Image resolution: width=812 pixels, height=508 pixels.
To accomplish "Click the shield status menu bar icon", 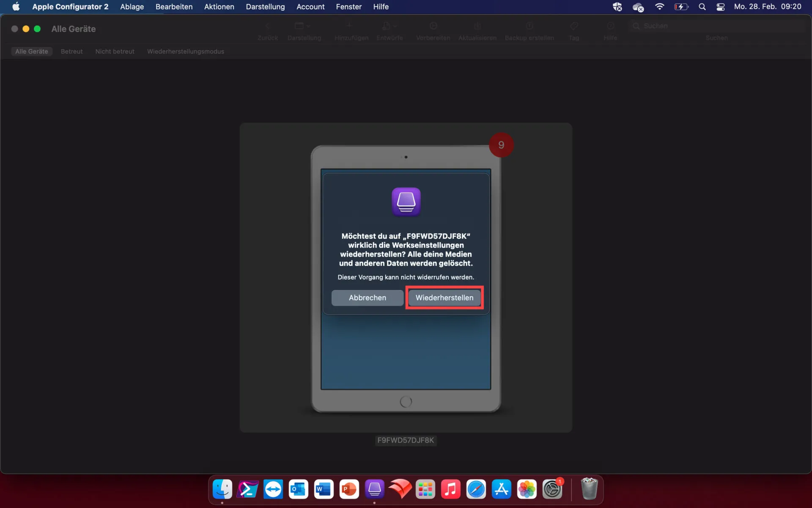I will coord(617,7).
